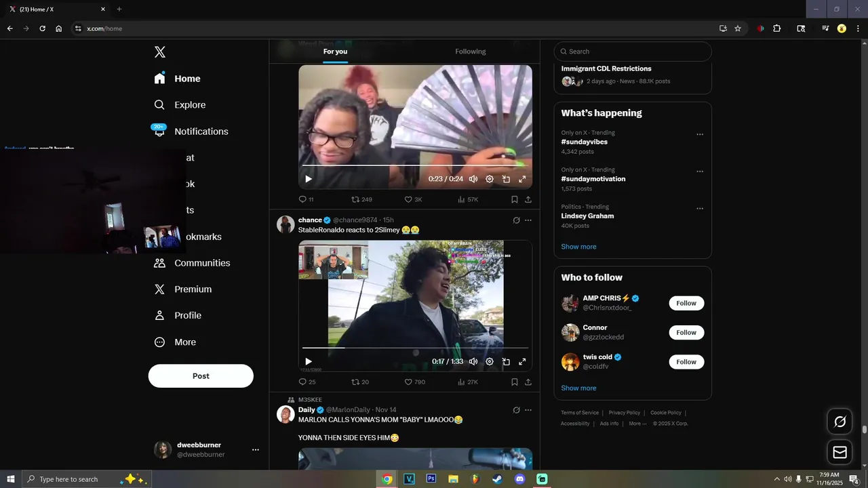Fullscreen the StableRonaldo video
868x488 pixels.
click(522, 362)
